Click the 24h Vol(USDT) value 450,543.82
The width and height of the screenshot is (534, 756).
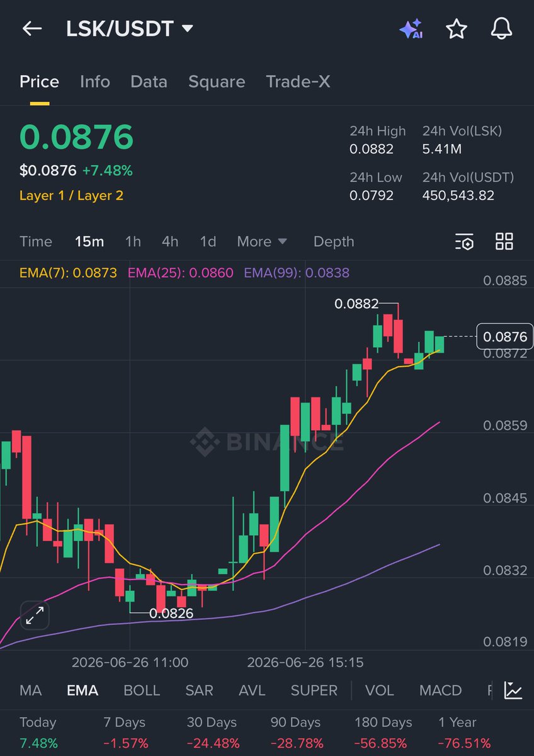458,195
